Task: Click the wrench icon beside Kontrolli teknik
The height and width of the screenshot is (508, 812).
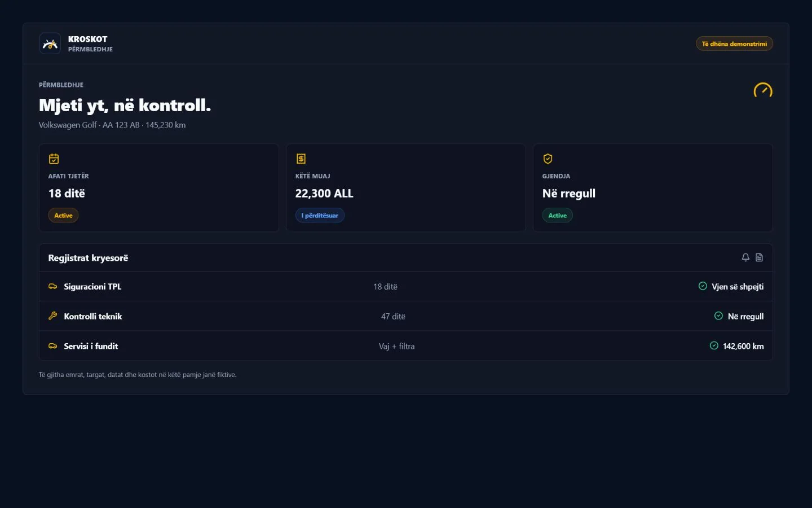Action: [x=53, y=316]
